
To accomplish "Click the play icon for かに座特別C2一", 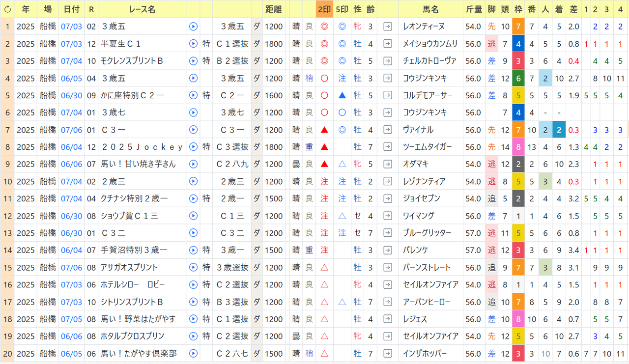I will [193, 95].
